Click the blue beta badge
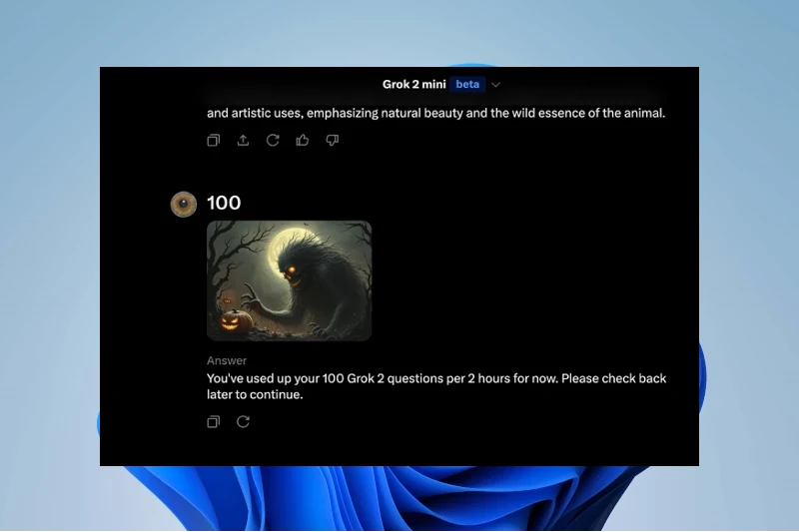Viewport: 799px width, 532px height. (x=467, y=85)
